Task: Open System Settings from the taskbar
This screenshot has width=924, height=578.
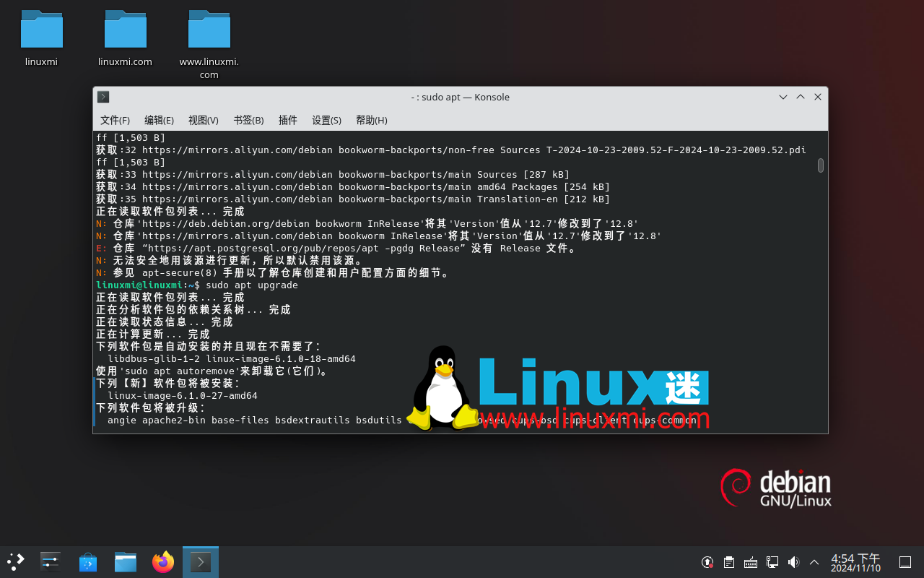Action: [x=51, y=561]
